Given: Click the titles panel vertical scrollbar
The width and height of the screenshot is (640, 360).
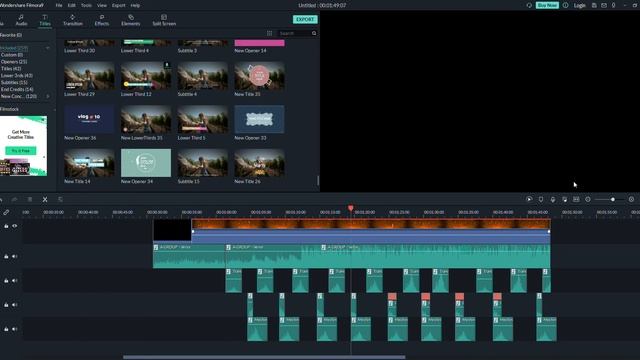Looking at the screenshot, I should point(318,180).
